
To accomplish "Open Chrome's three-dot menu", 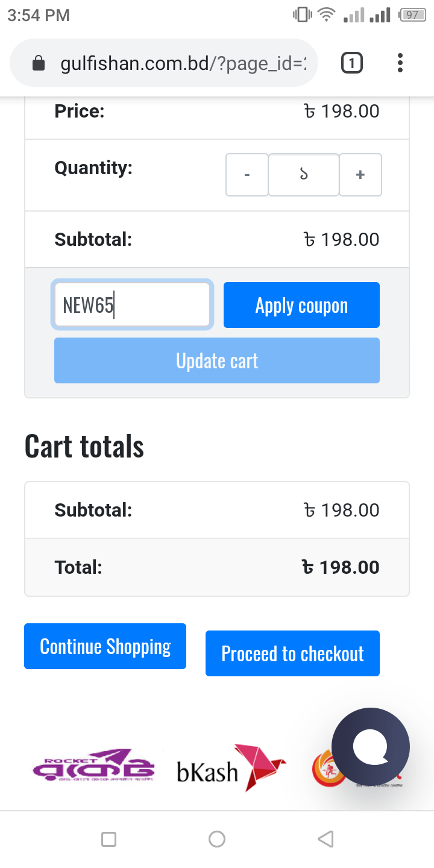I will (x=400, y=63).
